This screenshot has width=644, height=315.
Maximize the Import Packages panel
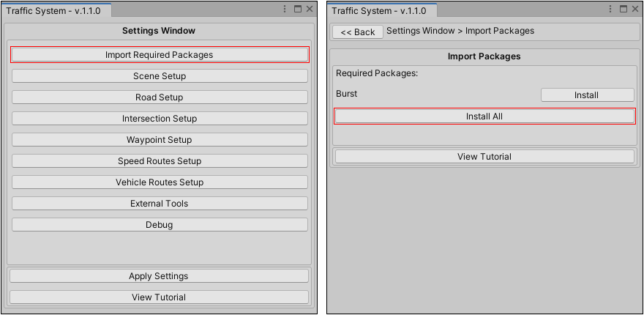[624, 10]
